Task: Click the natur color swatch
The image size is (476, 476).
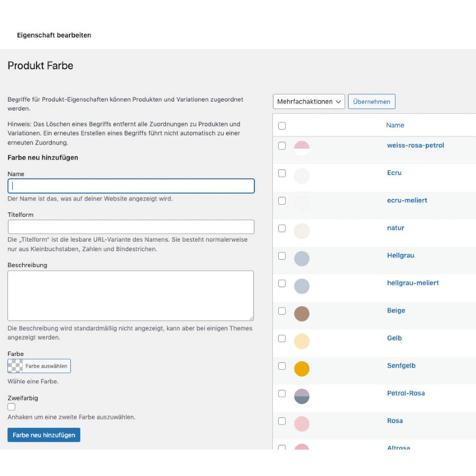Action: [x=302, y=231]
